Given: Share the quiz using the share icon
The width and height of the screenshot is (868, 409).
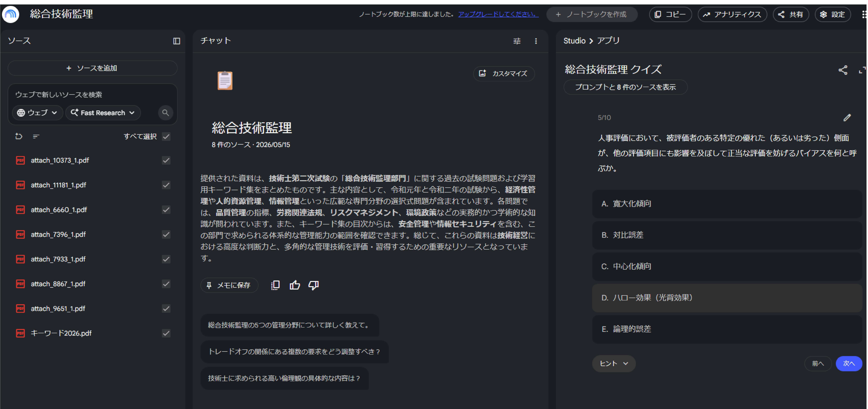Looking at the screenshot, I should (843, 70).
